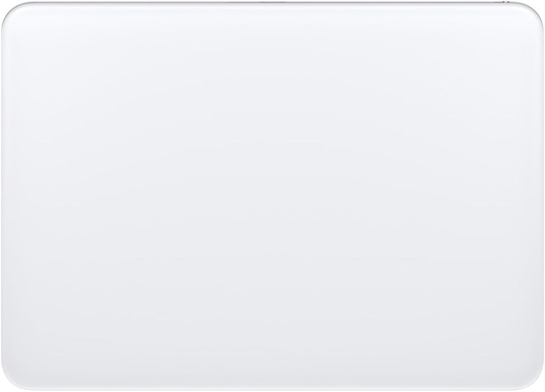Click the trackpad's top-left rounded corner
545x392 pixels.
13,14
